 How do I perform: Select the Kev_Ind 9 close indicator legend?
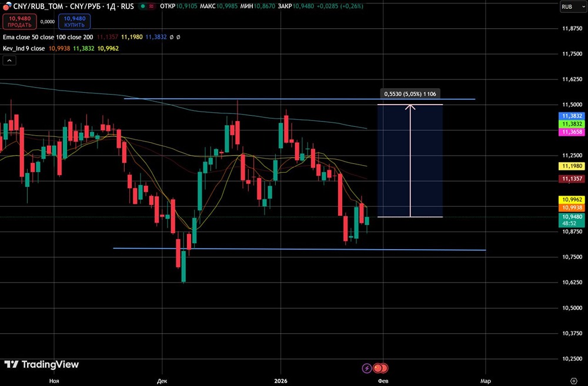click(24, 48)
